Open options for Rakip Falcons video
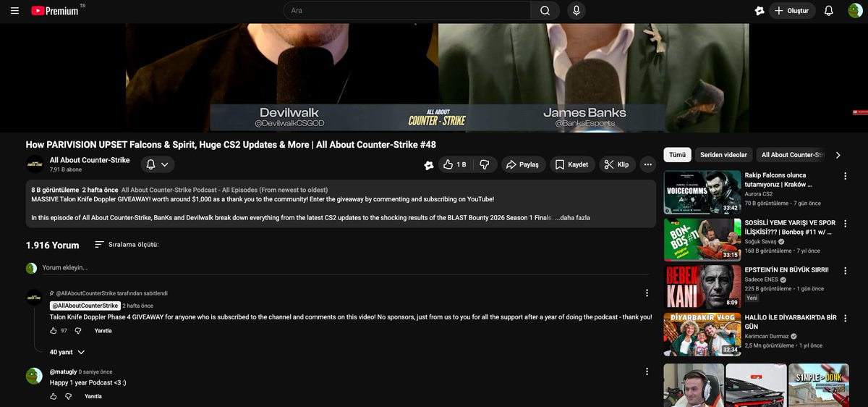 [x=846, y=176]
